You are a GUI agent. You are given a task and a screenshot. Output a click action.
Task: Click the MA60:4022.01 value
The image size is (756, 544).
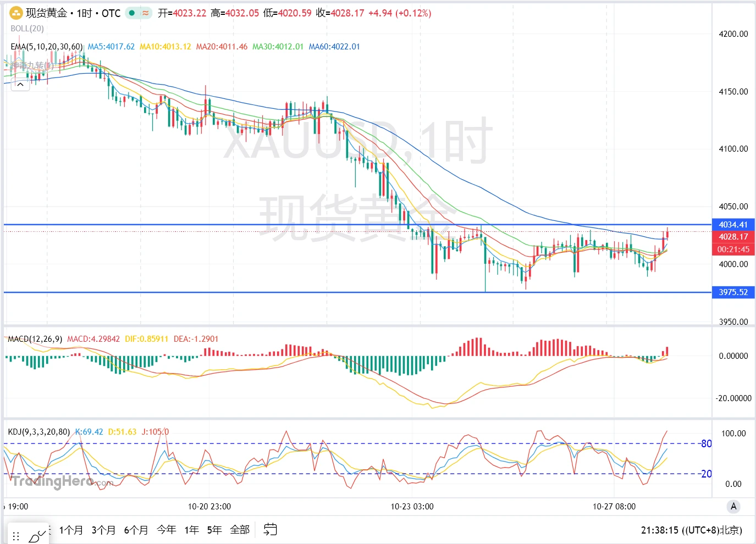click(334, 47)
